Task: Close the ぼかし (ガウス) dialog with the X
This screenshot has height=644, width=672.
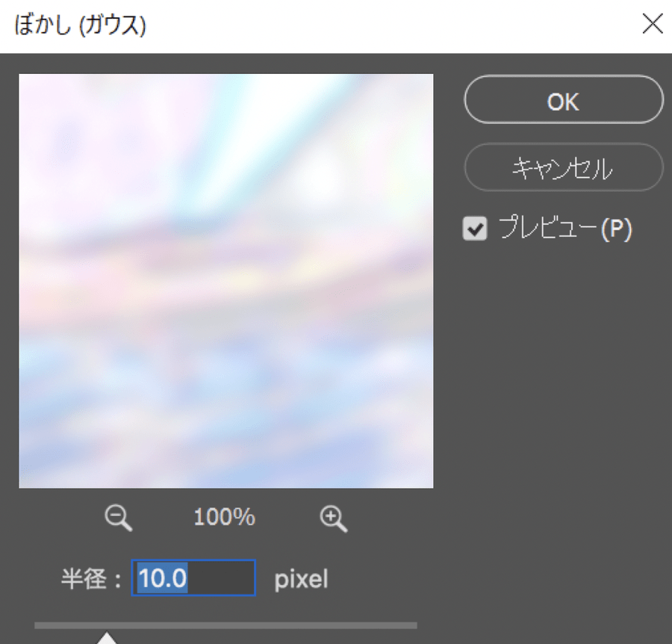Action: [653, 24]
